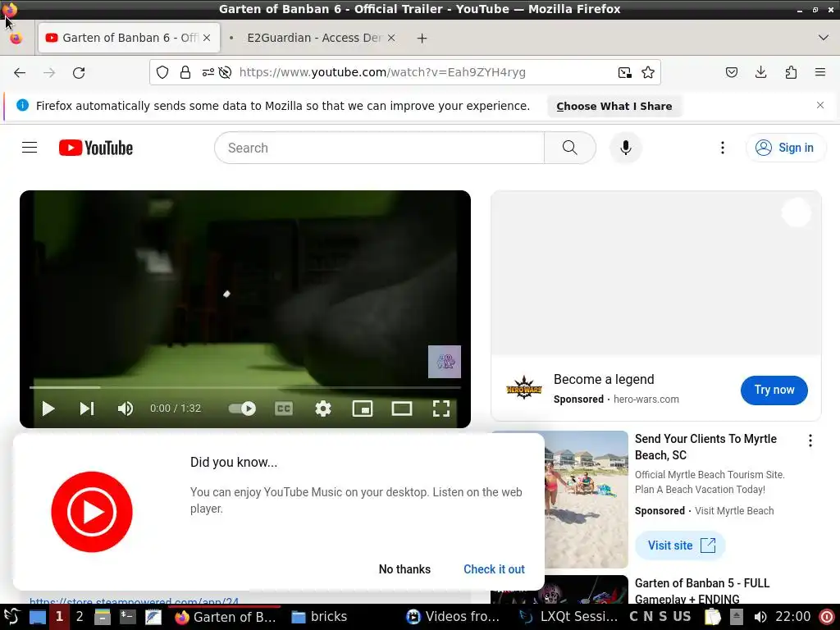840x630 pixels.
Task: Click Visit site for Myrtle Beach
Action: (x=680, y=546)
